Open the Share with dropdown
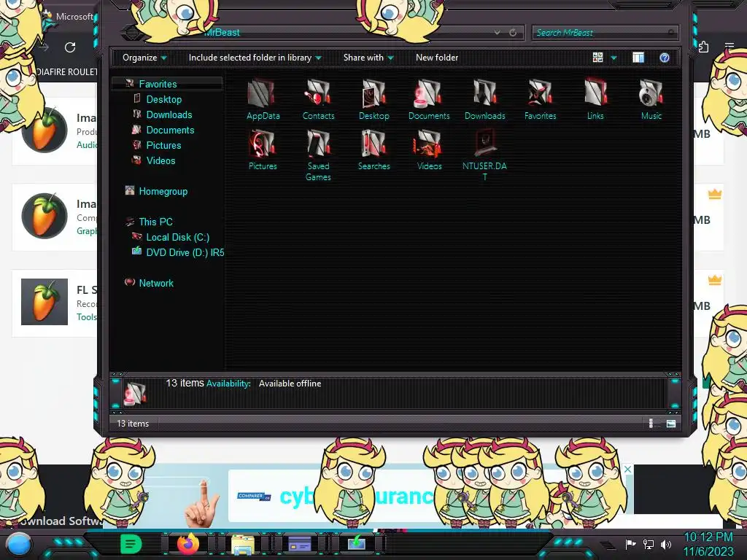Image resolution: width=747 pixels, height=560 pixels. tap(368, 58)
